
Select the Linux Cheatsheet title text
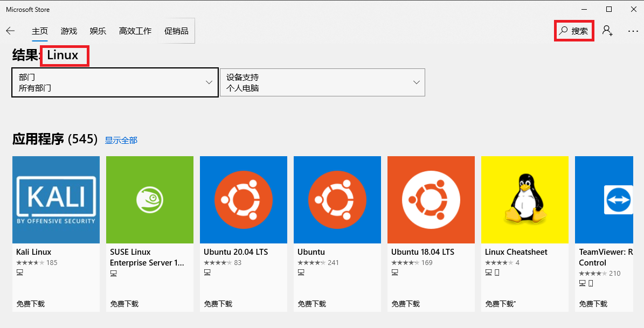click(516, 252)
